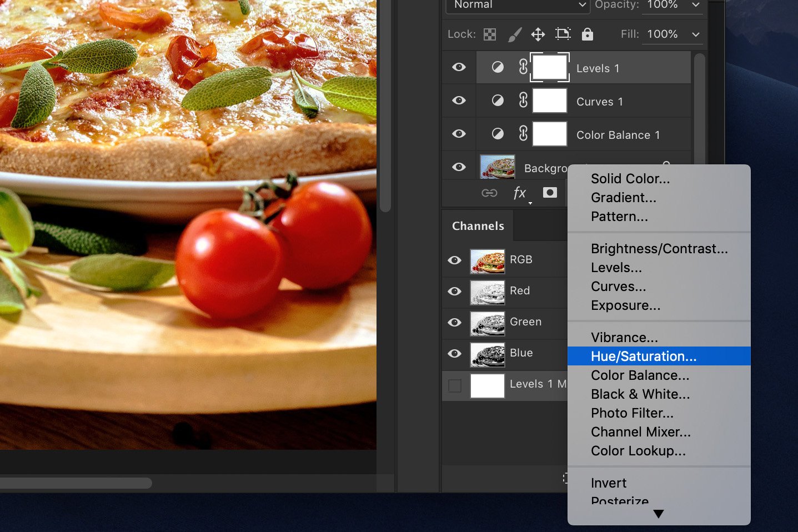Click the adjustment icon on Levels 1 layer
The width and height of the screenshot is (798, 532).
[498, 67]
